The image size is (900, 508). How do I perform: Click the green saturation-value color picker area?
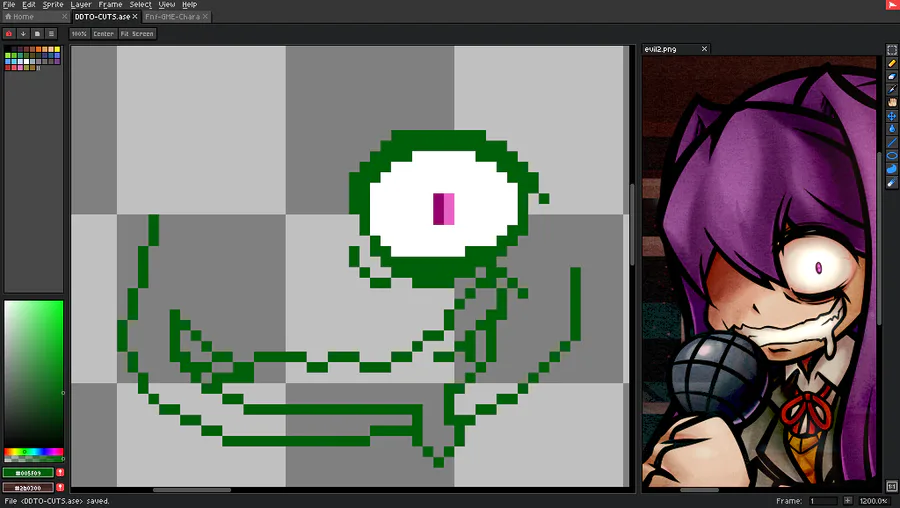point(33,373)
